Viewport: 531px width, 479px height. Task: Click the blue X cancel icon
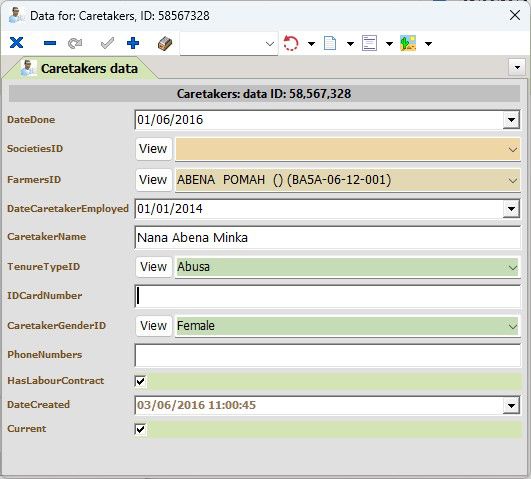pyautogui.click(x=16, y=43)
